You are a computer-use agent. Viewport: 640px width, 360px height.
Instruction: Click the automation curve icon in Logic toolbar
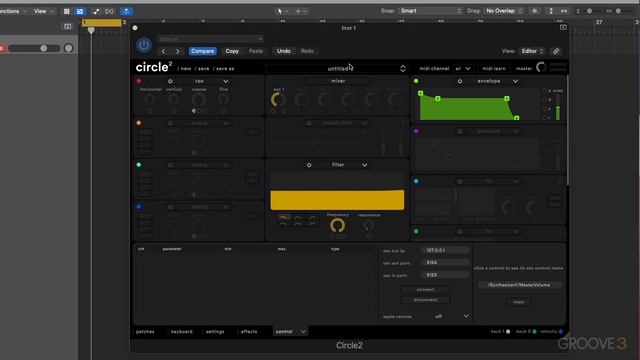96,11
